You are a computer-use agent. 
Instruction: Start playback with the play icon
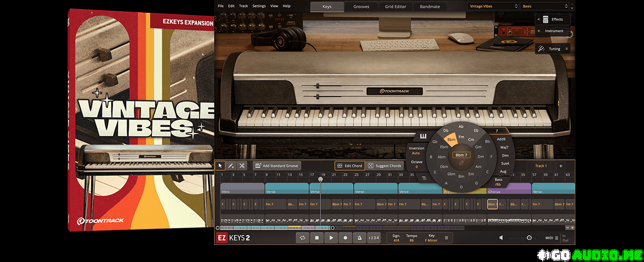331,237
